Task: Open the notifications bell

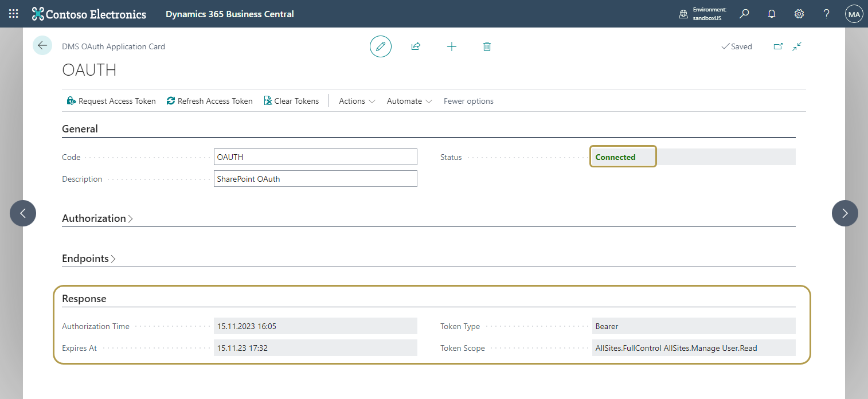Action: point(771,13)
